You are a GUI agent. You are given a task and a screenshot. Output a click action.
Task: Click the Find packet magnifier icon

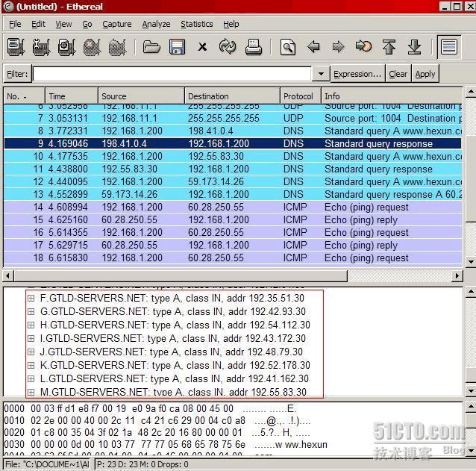click(x=288, y=47)
